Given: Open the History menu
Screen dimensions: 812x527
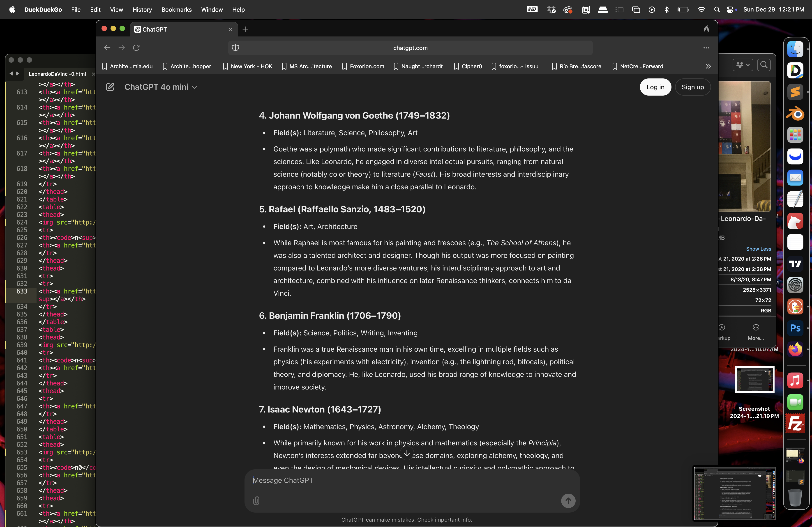Looking at the screenshot, I should [x=142, y=9].
